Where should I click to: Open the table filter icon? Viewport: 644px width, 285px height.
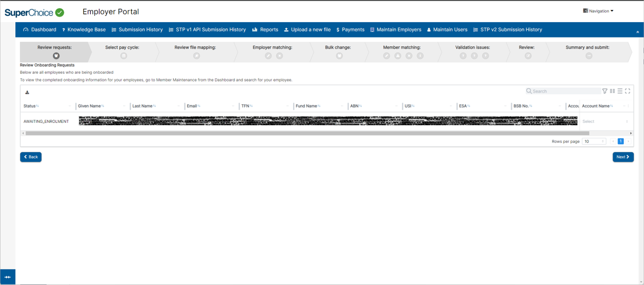coord(605,91)
